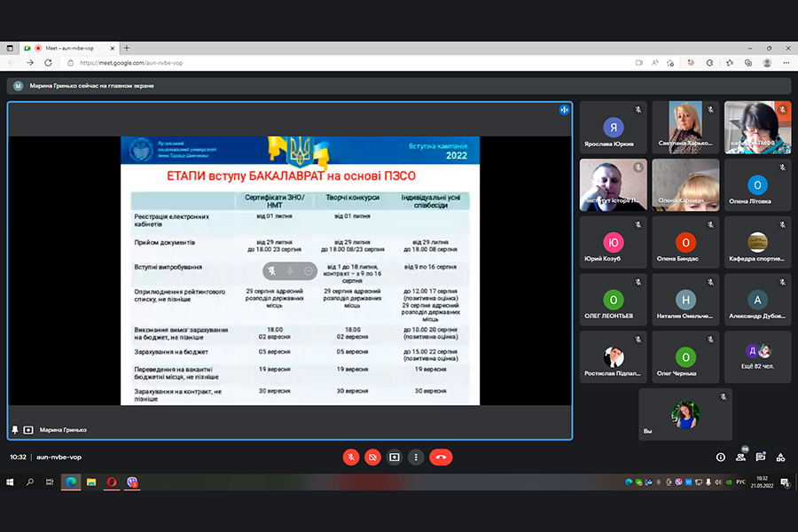Image resolution: width=798 pixels, height=532 pixels.
Task: Expand the 'Ещё 82 чел.' tile
Action: (x=758, y=356)
